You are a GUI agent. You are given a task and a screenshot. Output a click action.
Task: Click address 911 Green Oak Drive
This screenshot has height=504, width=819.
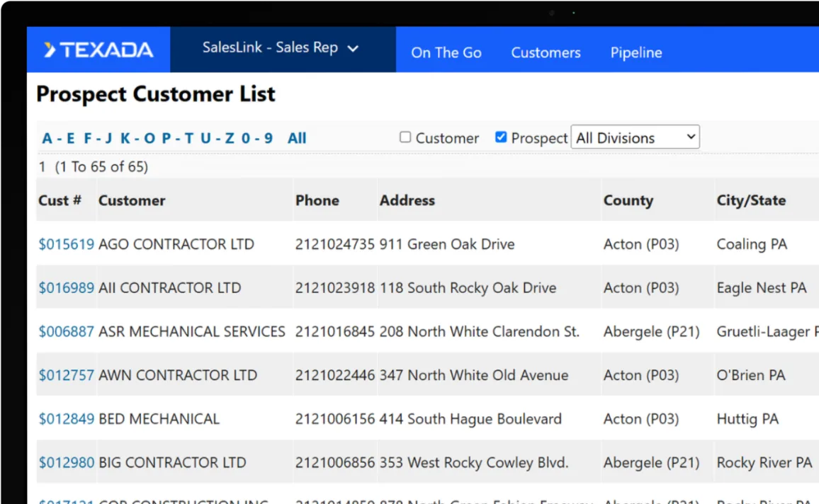tap(447, 244)
